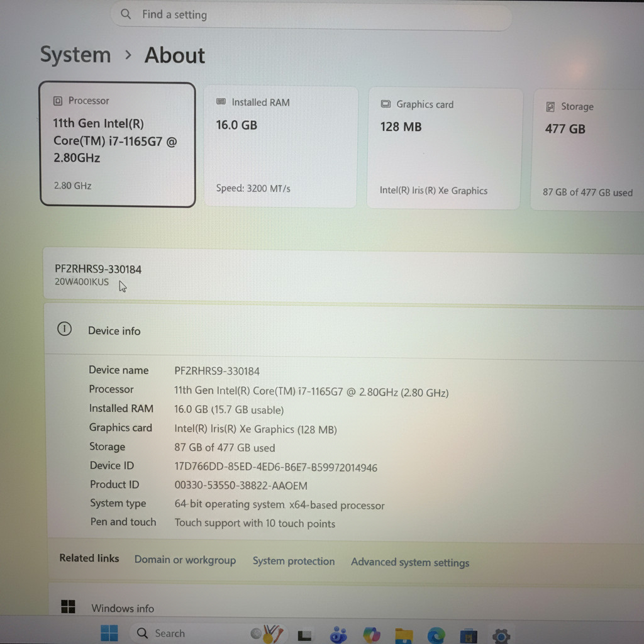Select the Graphics card spec card
Viewport: 644px width, 644px height.
[445, 148]
